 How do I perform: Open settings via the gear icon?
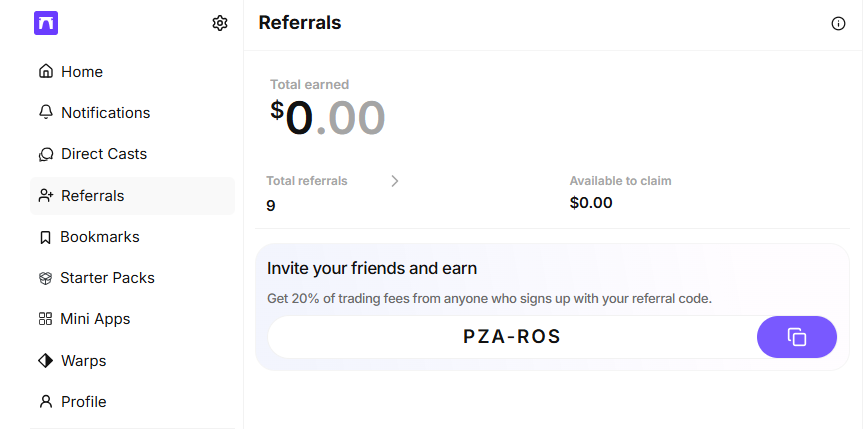coord(220,23)
